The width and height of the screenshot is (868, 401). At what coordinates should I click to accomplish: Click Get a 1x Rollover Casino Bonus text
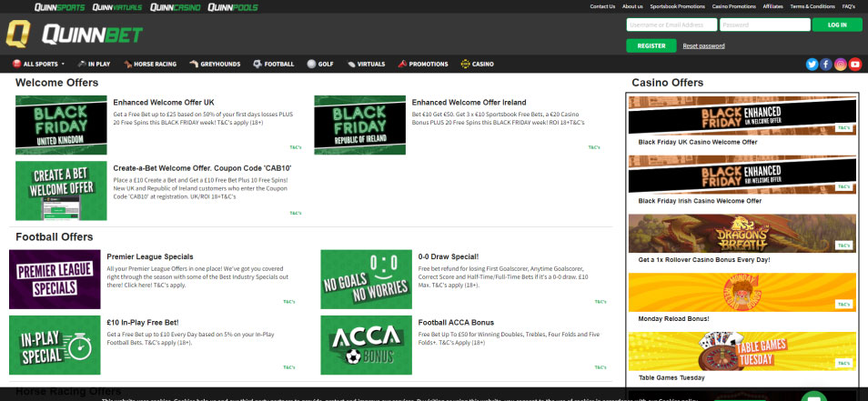click(x=704, y=260)
